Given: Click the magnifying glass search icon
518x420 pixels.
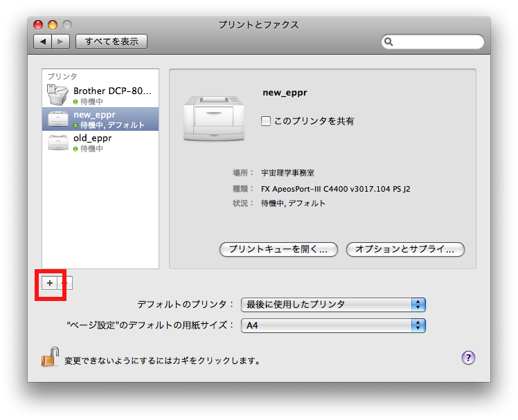Looking at the screenshot, I should pyautogui.click(x=391, y=42).
